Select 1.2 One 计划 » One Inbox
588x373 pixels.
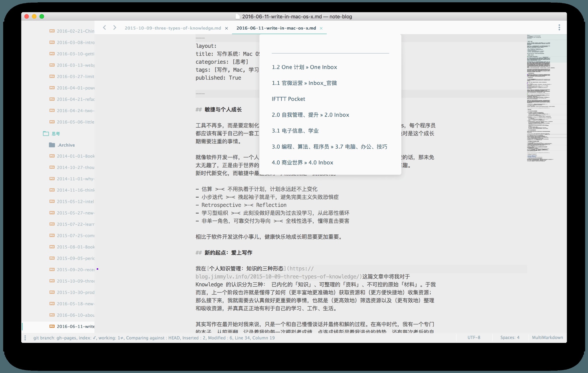304,67
